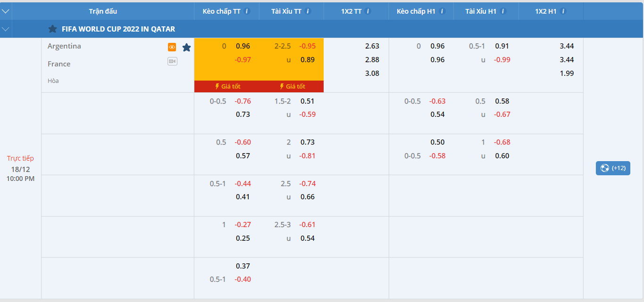The width and height of the screenshot is (644, 302).
Task: Click the Giá tốt badge under Tài Xỉu TT
Action: (x=292, y=86)
